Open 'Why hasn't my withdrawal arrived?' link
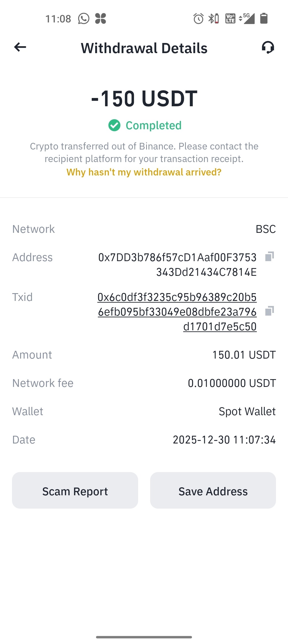 144,172
